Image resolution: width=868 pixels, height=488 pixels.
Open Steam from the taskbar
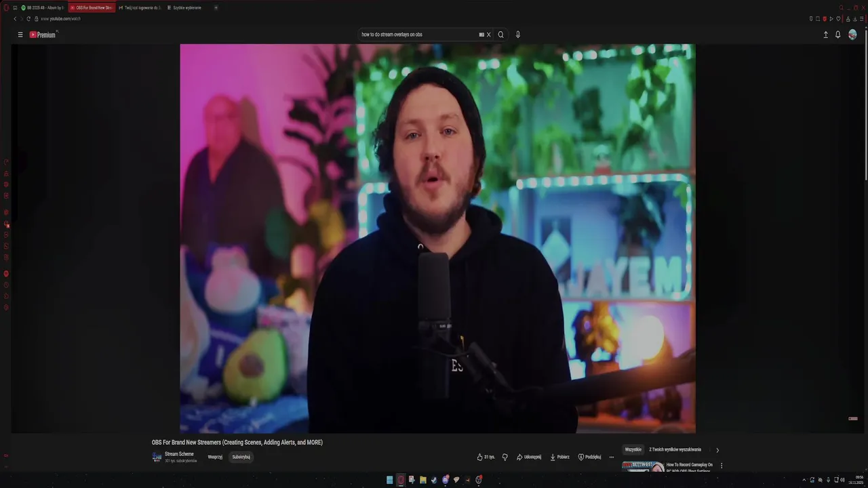point(434,480)
